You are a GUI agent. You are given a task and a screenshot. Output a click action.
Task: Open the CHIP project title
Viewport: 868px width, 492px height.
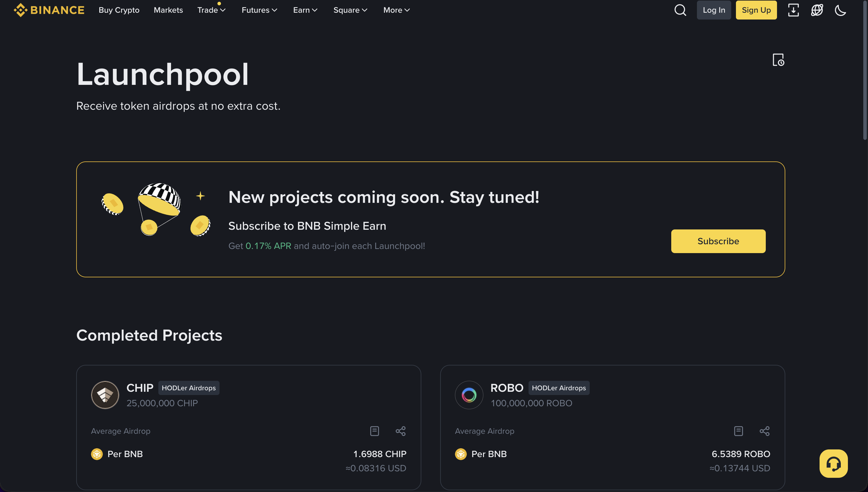tap(140, 388)
